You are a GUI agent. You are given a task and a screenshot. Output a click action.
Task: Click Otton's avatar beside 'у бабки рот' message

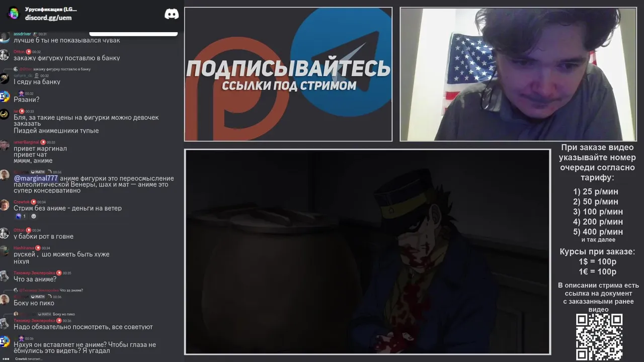click(x=5, y=233)
